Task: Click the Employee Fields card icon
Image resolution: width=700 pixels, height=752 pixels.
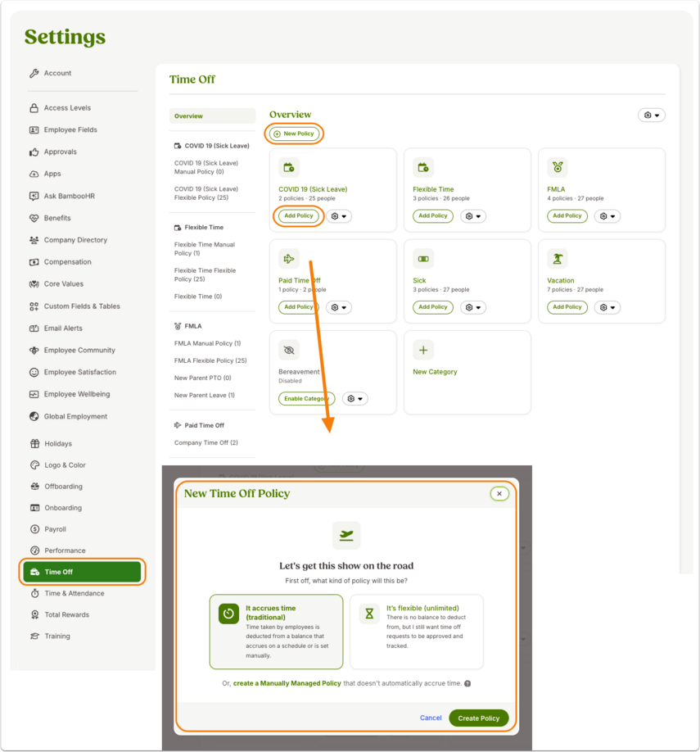Action: [34, 130]
